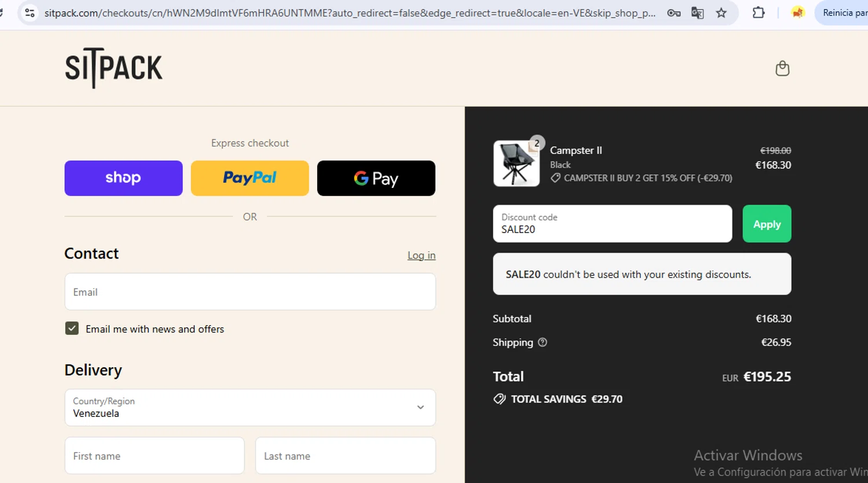Click the Subtotal value €168.30
868x483 pixels.
click(x=773, y=319)
